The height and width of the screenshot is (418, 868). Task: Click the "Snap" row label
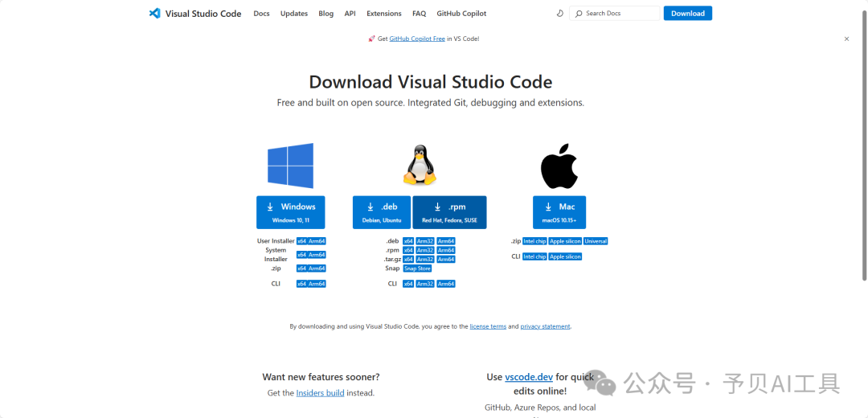point(392,268)
